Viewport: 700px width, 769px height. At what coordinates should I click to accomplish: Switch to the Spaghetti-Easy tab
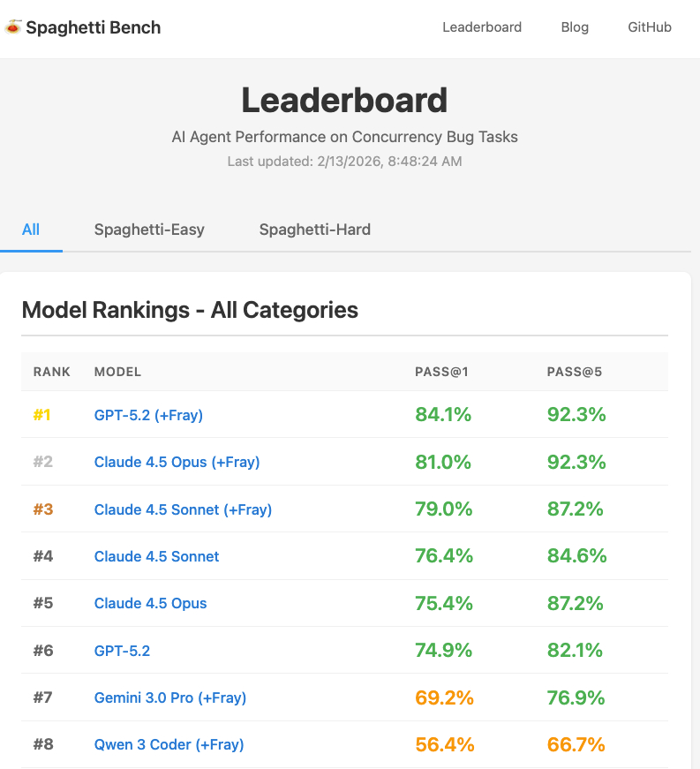[x=149, y=230]
